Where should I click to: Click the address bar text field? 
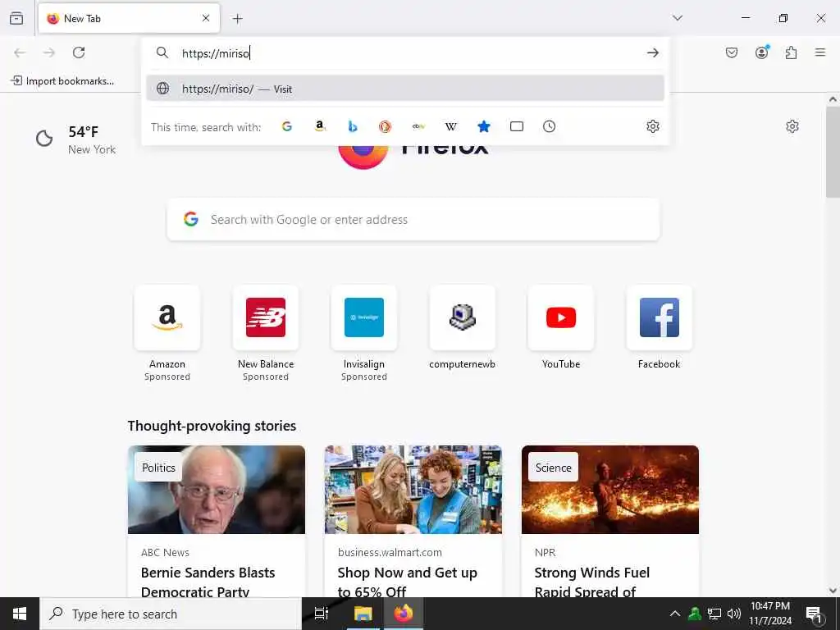click(407, 53)
